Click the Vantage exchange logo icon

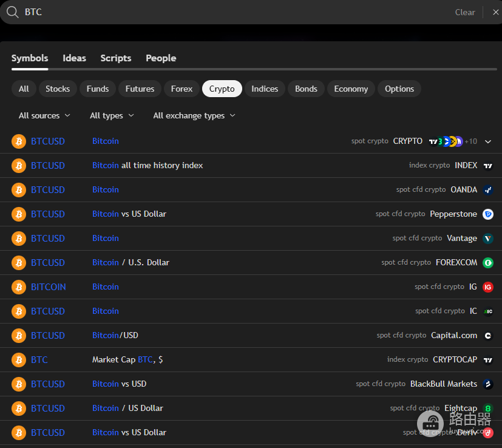tap(488, 239)
